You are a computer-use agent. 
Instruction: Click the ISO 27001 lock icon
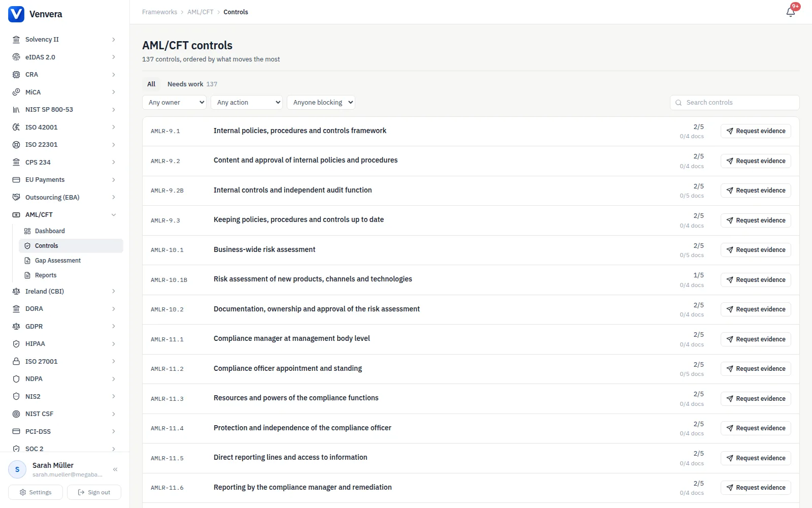point(16,361)
